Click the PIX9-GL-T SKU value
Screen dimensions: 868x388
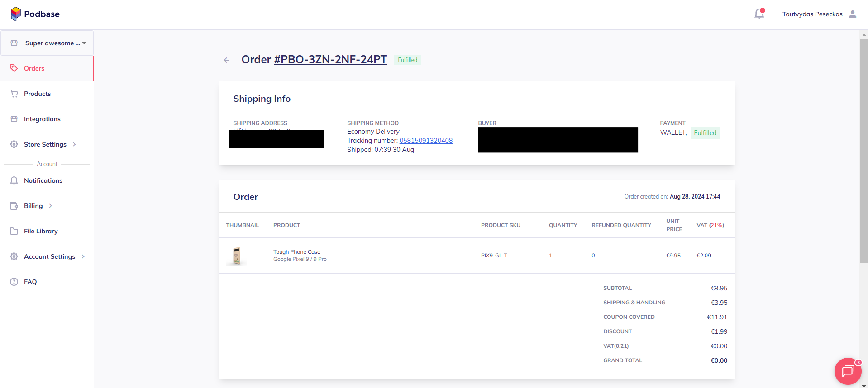494,256
